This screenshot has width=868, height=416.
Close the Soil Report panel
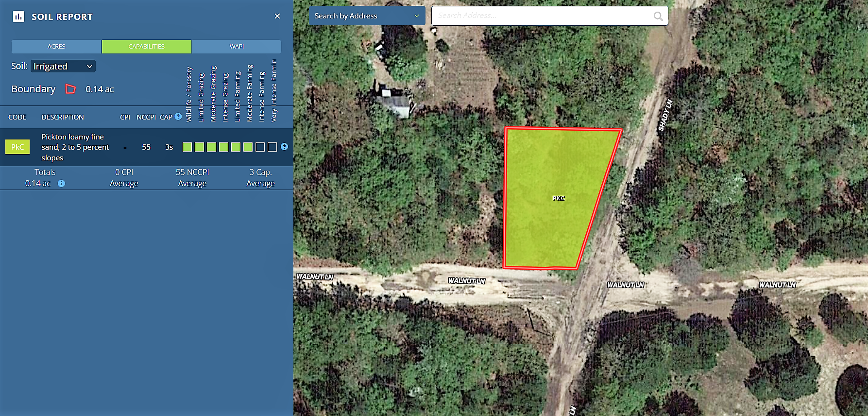[x=277, y=16]
